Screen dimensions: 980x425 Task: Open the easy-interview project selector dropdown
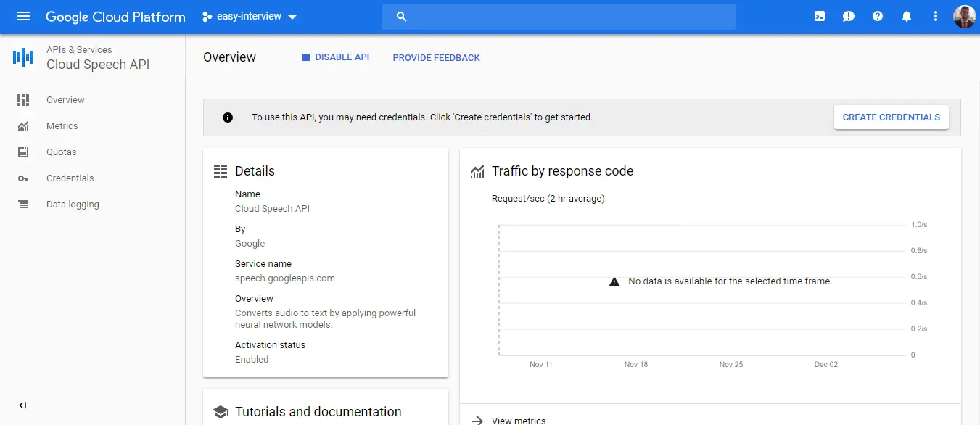tap(250, 17)
